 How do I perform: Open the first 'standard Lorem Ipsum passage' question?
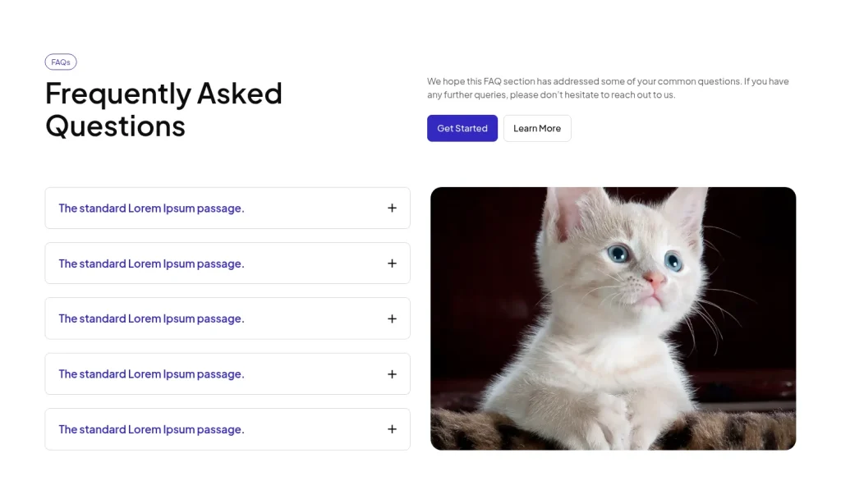[150, 208]
